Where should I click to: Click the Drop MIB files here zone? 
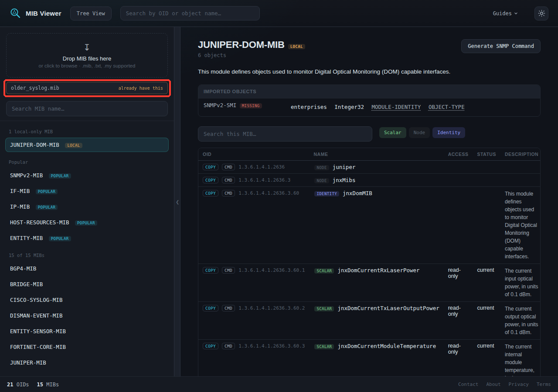(87, 56)
